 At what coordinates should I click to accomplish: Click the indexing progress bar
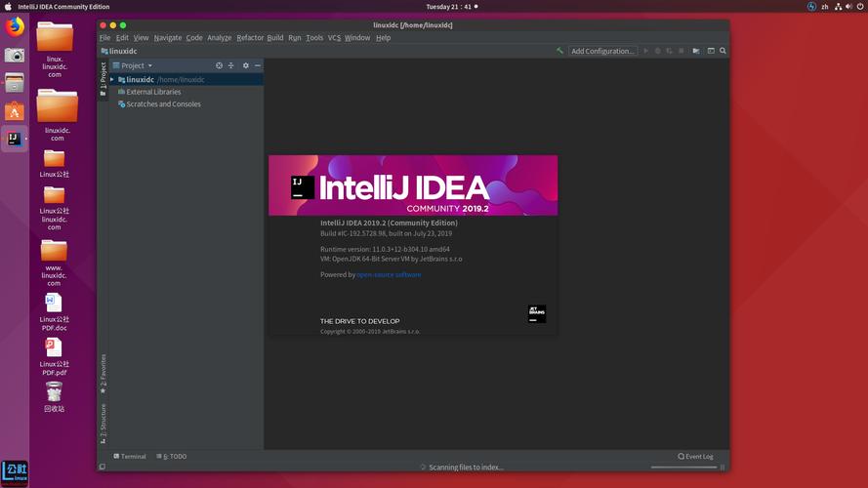[x=683, y=467]
